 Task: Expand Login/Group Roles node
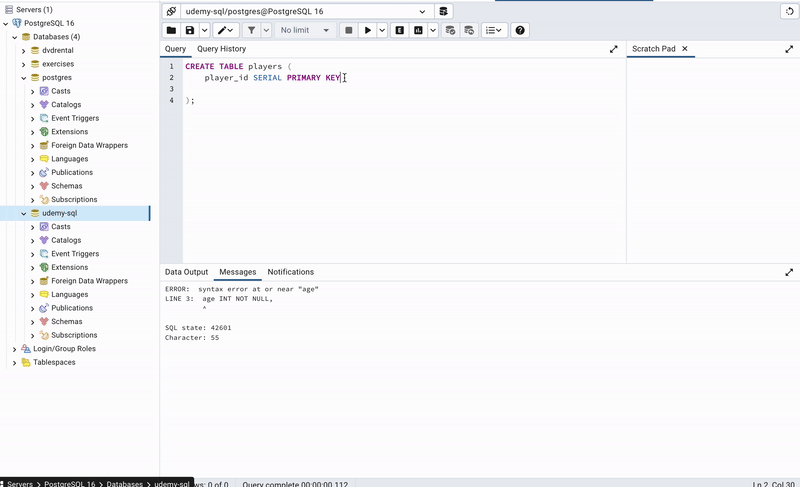(x=14, y=349)
